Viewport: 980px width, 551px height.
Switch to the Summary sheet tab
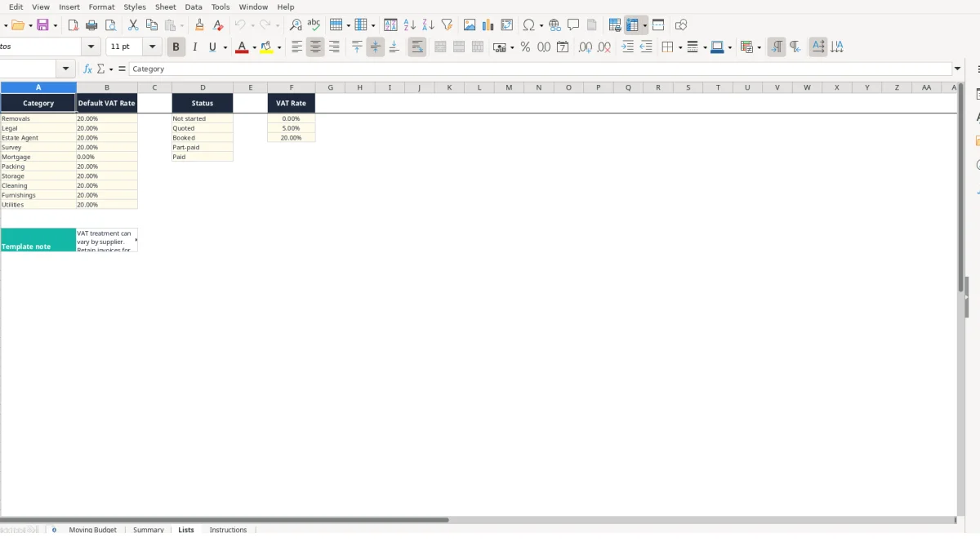click(x=149, y=530)
